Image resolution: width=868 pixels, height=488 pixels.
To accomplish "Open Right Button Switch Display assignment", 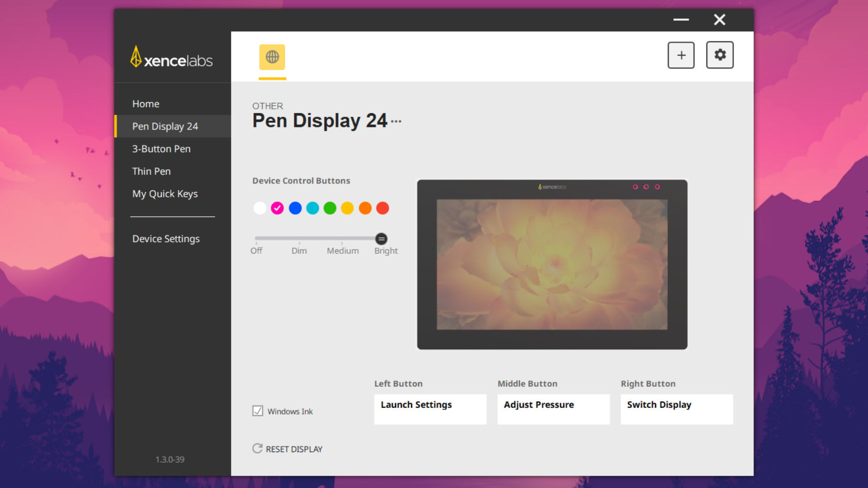I will [677, 409].
